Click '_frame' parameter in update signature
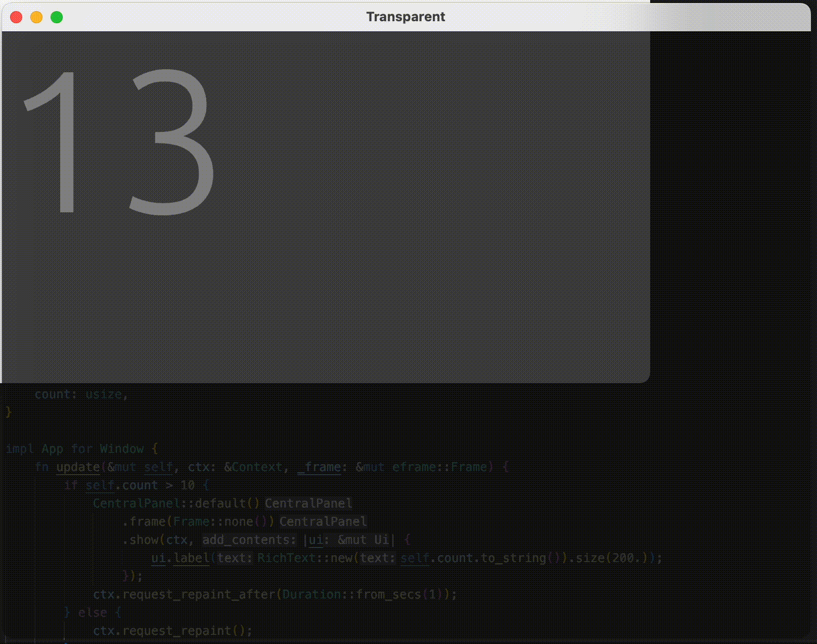Image resolution: width=817 pixels, height=644 pixels. coord(319,467)
